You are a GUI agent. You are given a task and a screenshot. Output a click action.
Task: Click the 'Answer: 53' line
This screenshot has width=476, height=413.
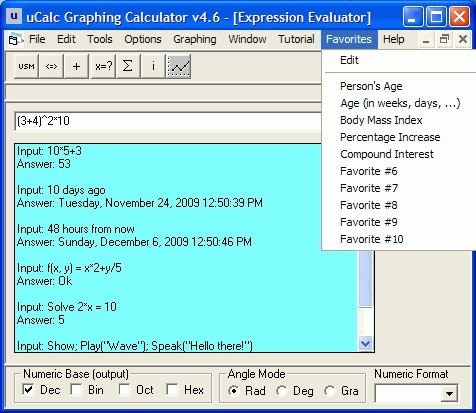click(x=44, y=164)
